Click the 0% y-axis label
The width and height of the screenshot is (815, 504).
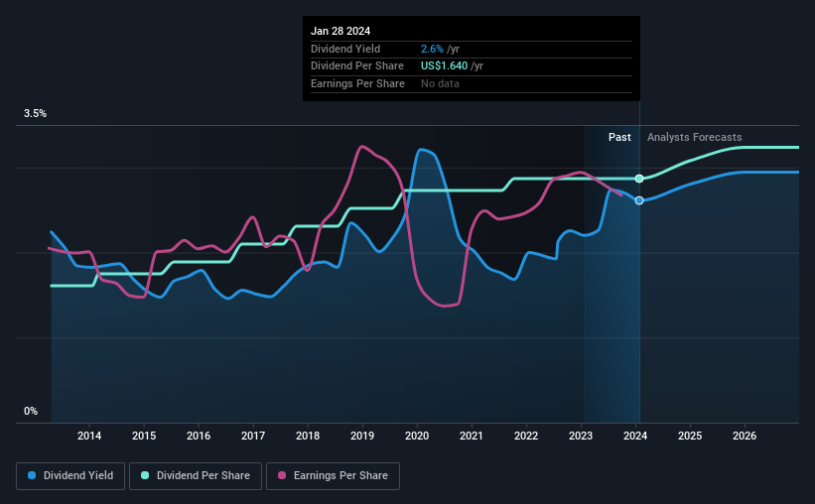[31, 411]
